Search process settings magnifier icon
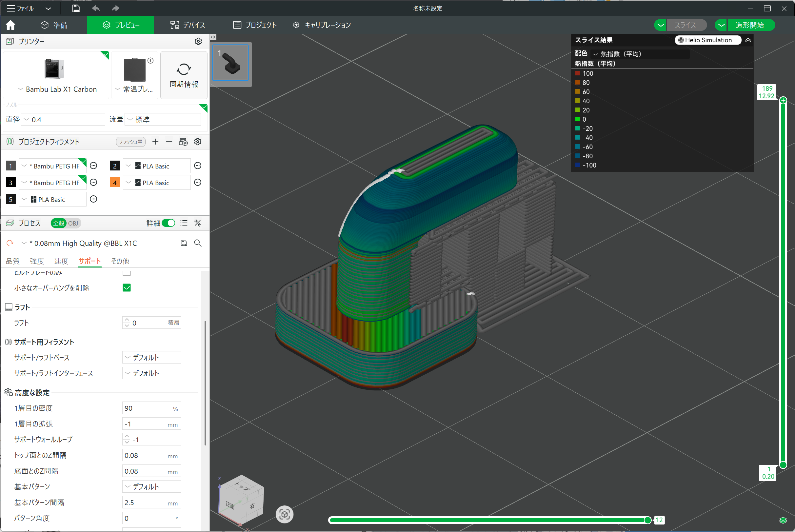Screen dimensions: 795x532 [x=198, y=243]
